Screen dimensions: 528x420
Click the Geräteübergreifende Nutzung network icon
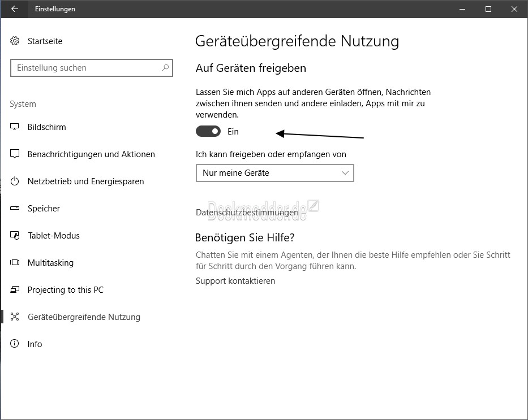[15, 317]
